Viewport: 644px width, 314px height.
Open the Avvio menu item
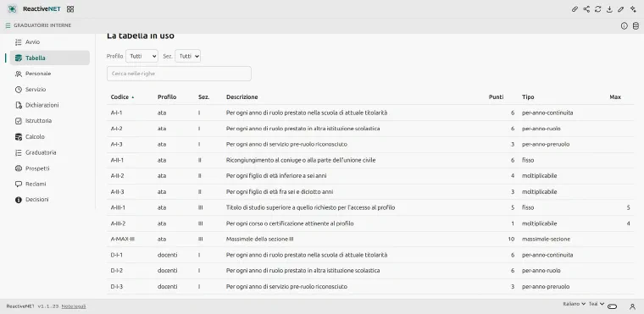pos(50,42)
